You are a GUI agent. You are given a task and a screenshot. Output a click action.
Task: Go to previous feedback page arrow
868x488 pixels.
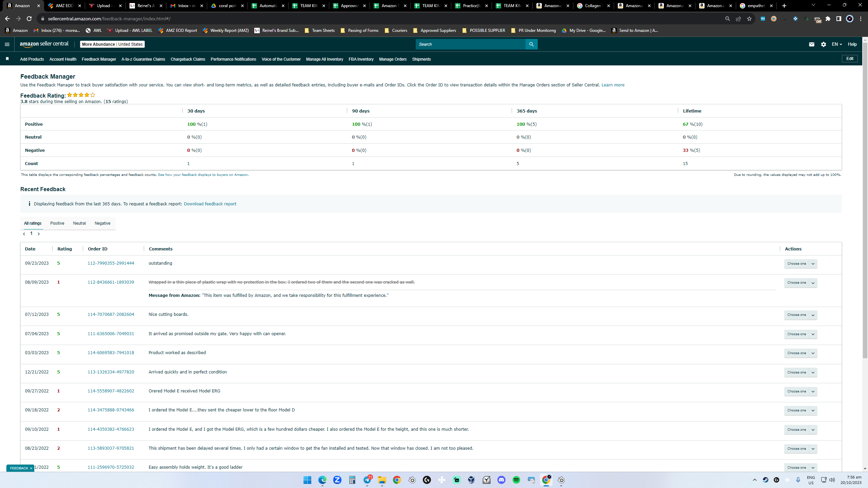click(x=24, y=234)
